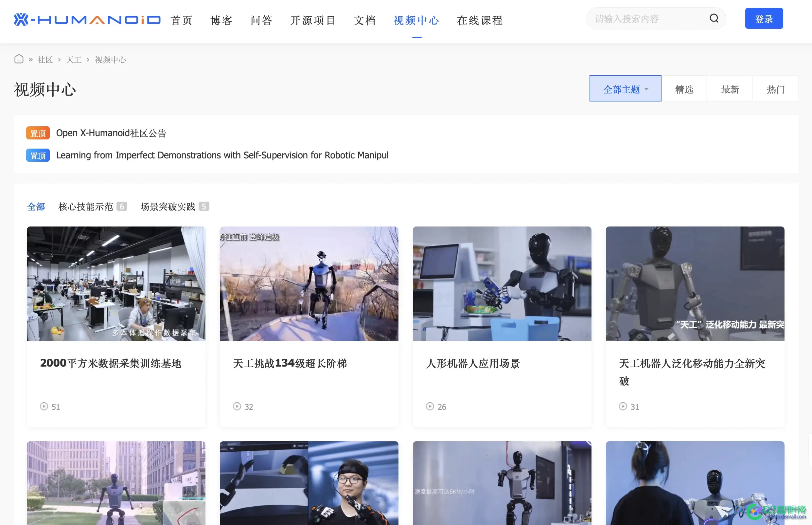812x525 pixels.
Task: Click the blue 置顶 badge on the Learning post
Action: pos(38,155)
